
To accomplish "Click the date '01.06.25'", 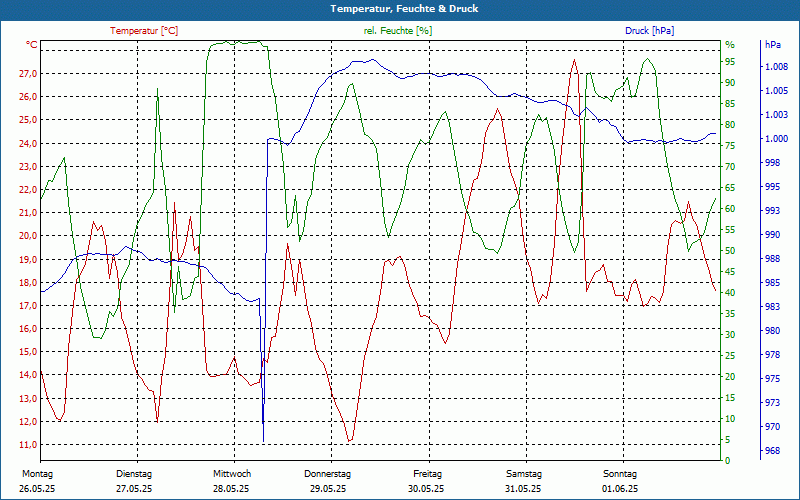I will [x=620, y=489].
